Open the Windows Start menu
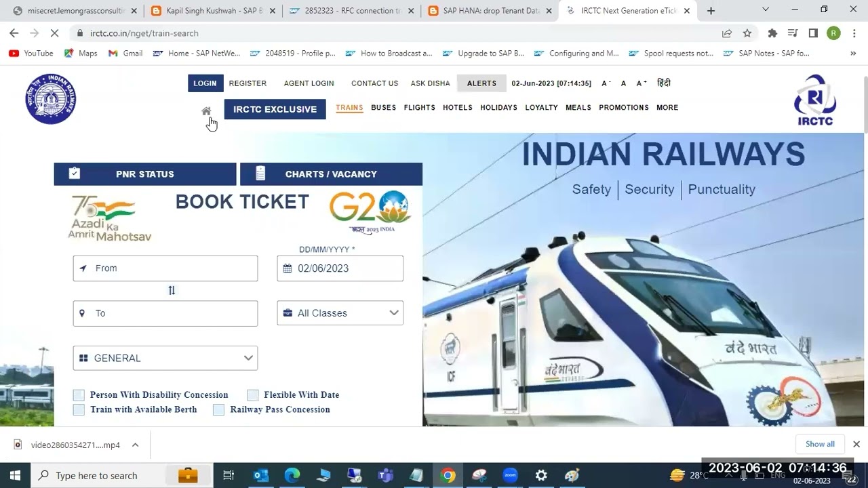Image resolution: width=868 pixels, height=488 pixels. point(15,475)
